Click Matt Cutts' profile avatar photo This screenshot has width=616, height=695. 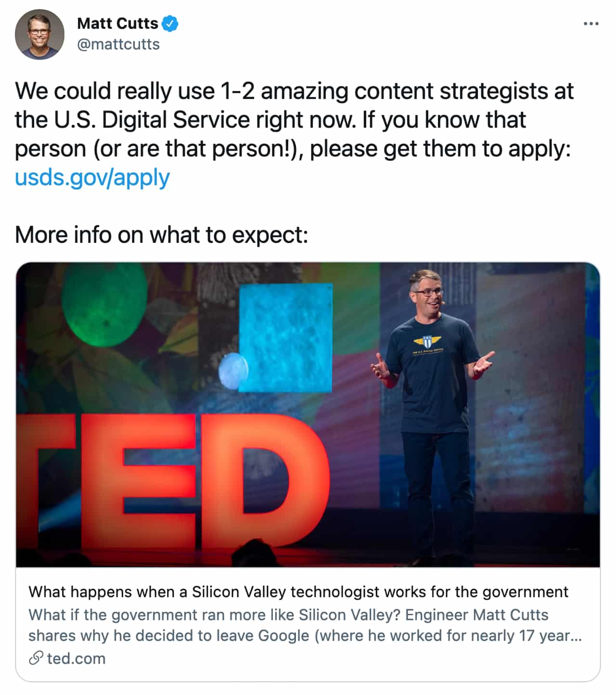click(x=39, y=35)
